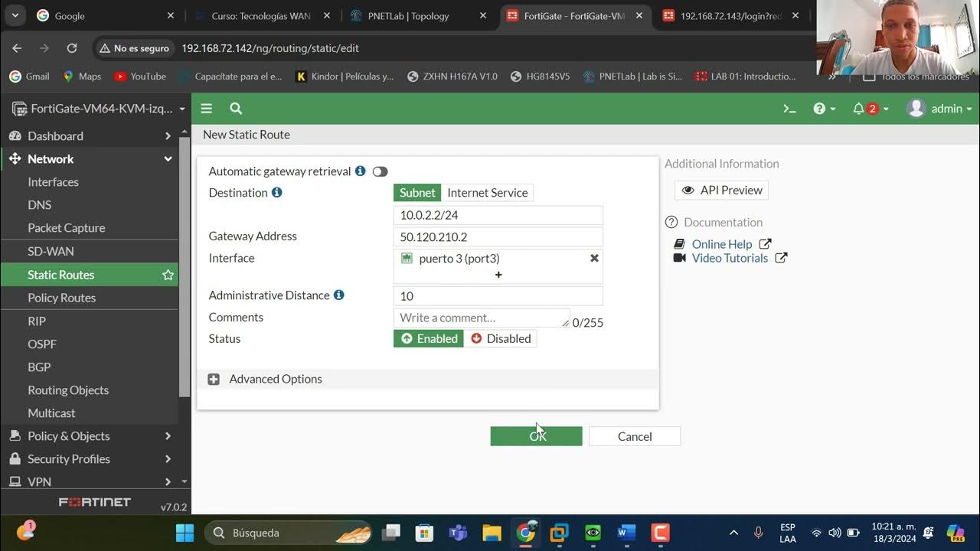The image size is (980, 551).
Task: Click the taskbar Búsqueda search box
Action: 288,533
